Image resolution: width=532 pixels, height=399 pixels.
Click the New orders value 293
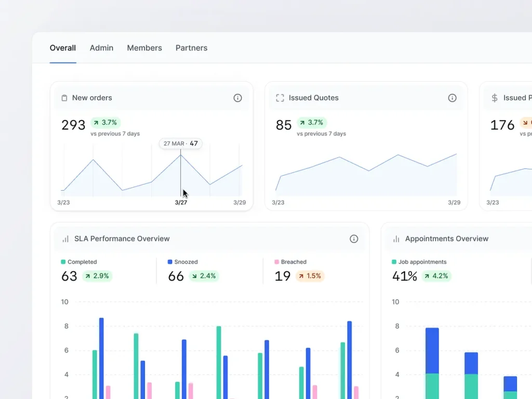coord(73,125)
